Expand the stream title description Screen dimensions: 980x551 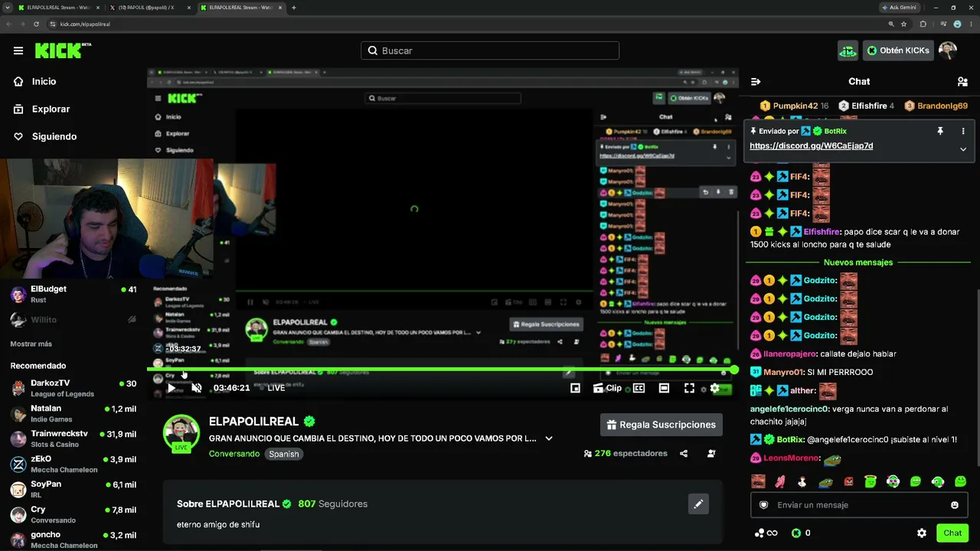pos(549,439)
